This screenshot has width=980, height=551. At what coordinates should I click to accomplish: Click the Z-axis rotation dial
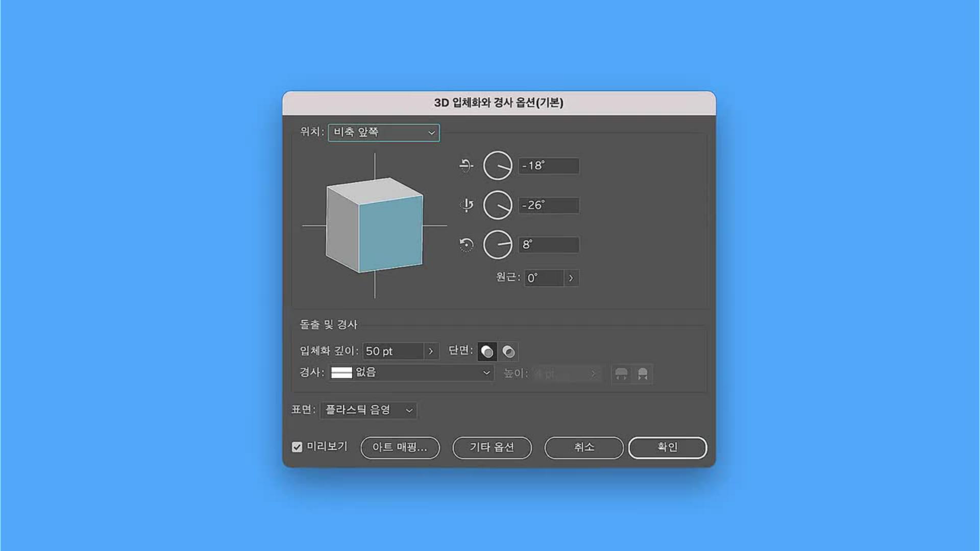[x=498, y=245]
